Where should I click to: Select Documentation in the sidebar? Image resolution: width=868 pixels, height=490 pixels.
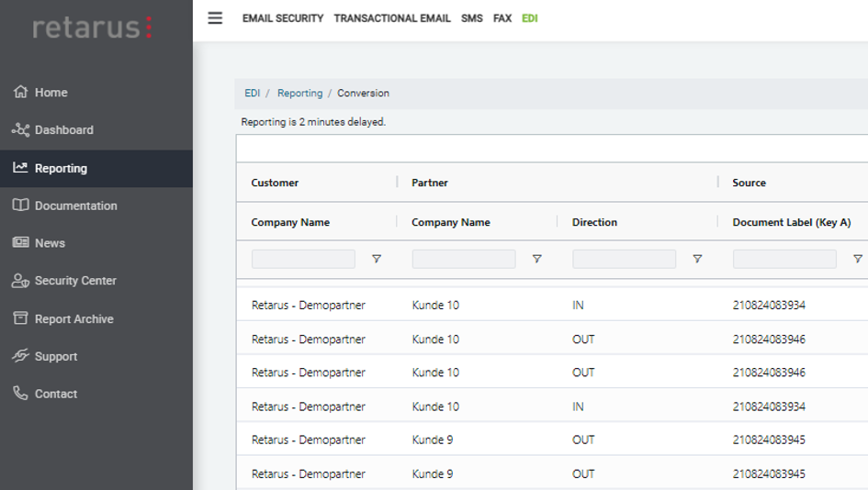click(75, 206)
